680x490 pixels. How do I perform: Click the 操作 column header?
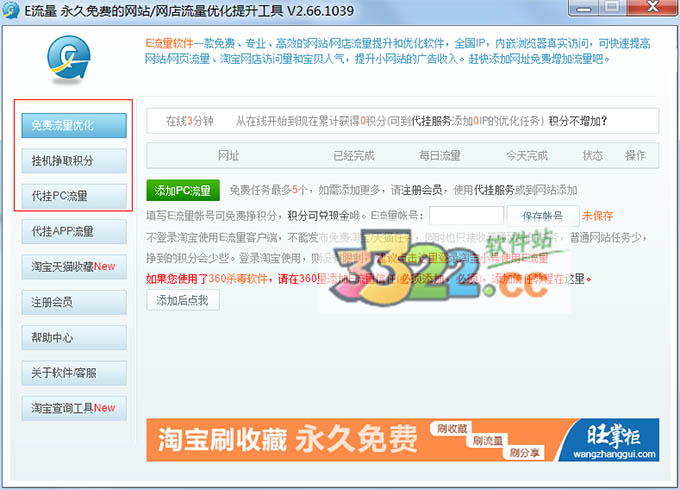pyautogui.click(x=635, y=155)
